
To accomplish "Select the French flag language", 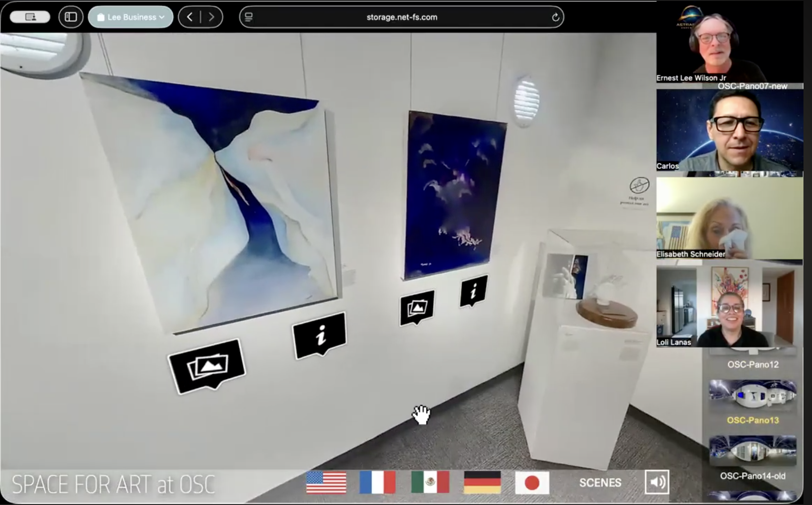I will pyautogui.click(x=378, y=482).
